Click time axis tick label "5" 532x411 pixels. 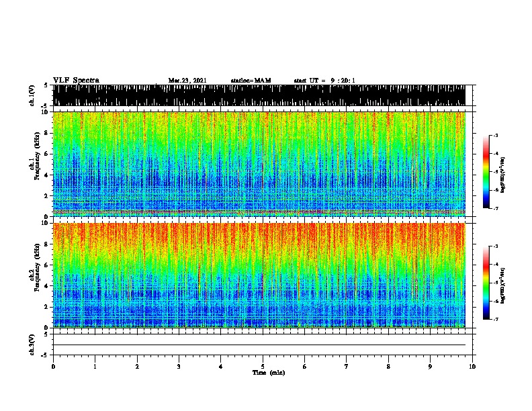(x=263, y=367)
